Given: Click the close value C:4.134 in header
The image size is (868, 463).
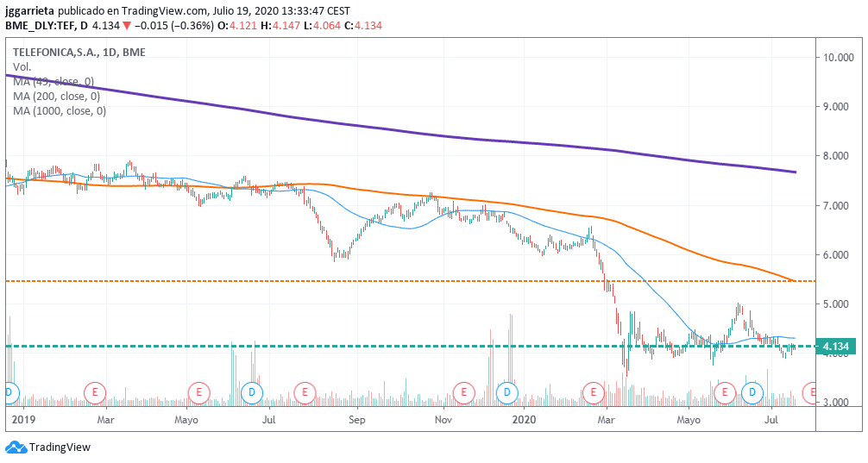Looking at the screenshot, I should coord(362,26).
